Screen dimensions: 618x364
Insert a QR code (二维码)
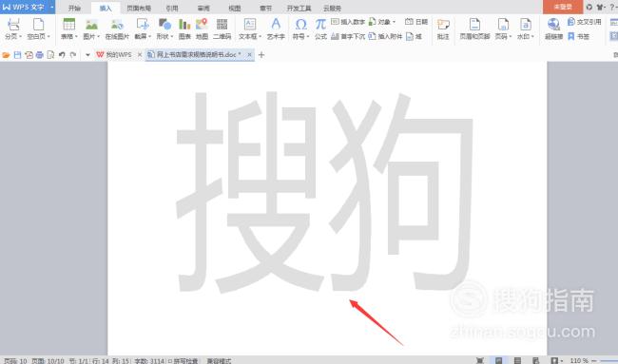pyautogui.click(x=222, y=29)
